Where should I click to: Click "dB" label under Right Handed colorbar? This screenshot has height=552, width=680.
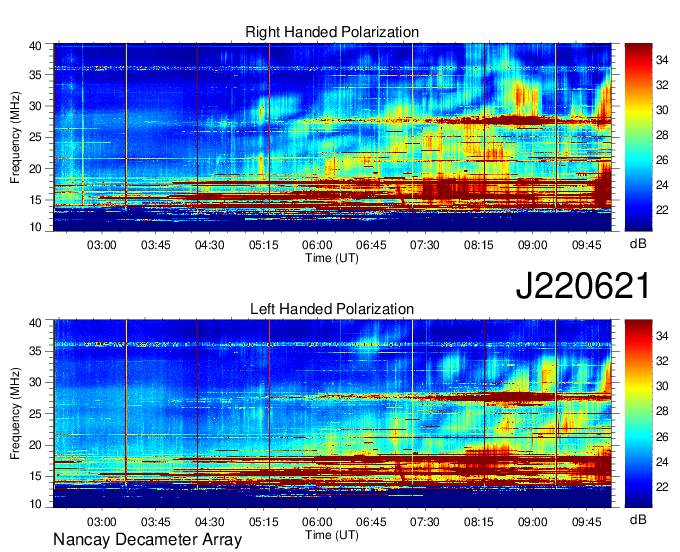638,244
